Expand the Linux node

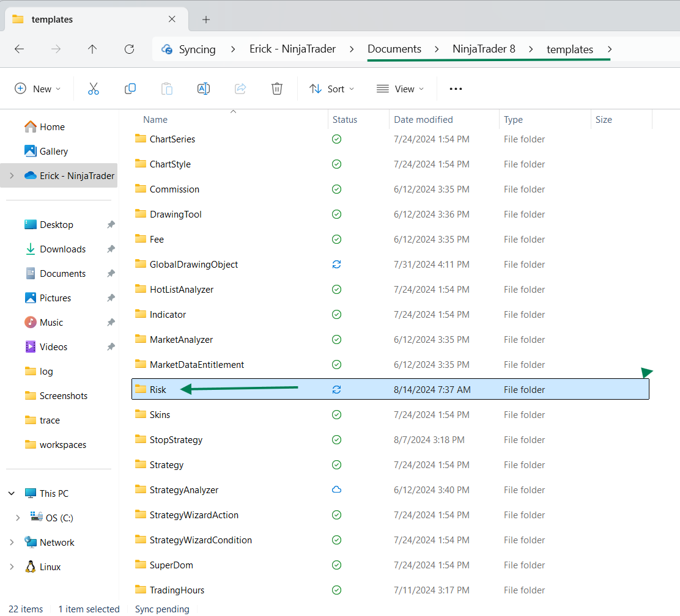12,566
